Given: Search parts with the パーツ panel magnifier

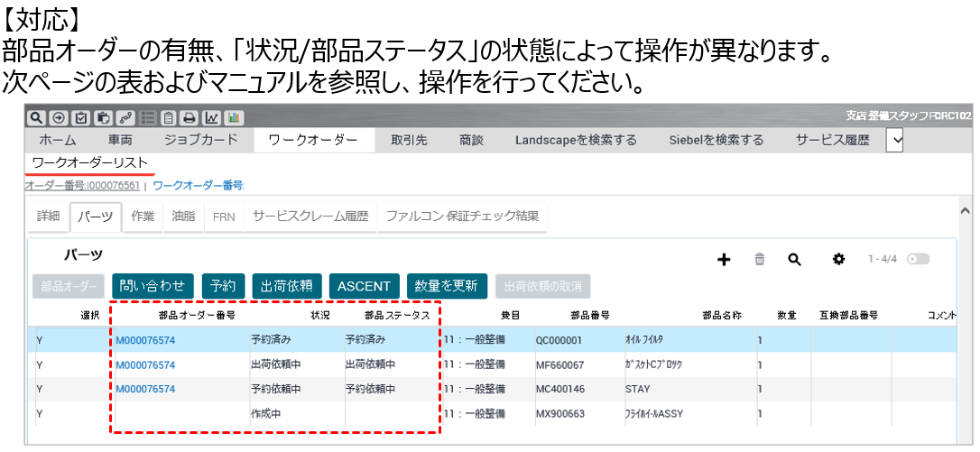Looking at the screenshot, I should pyautogui.click(x=794, y=260).
